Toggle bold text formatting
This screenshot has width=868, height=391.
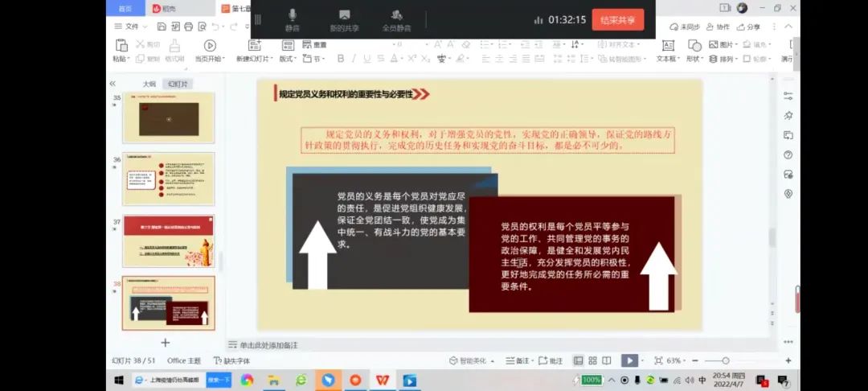(x=341, y=59)
